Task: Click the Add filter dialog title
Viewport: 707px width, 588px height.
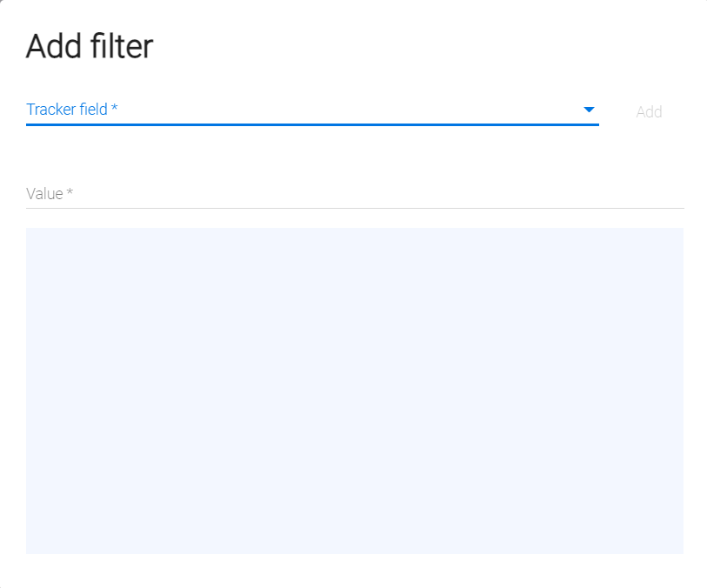Action: tap(90, 46)
